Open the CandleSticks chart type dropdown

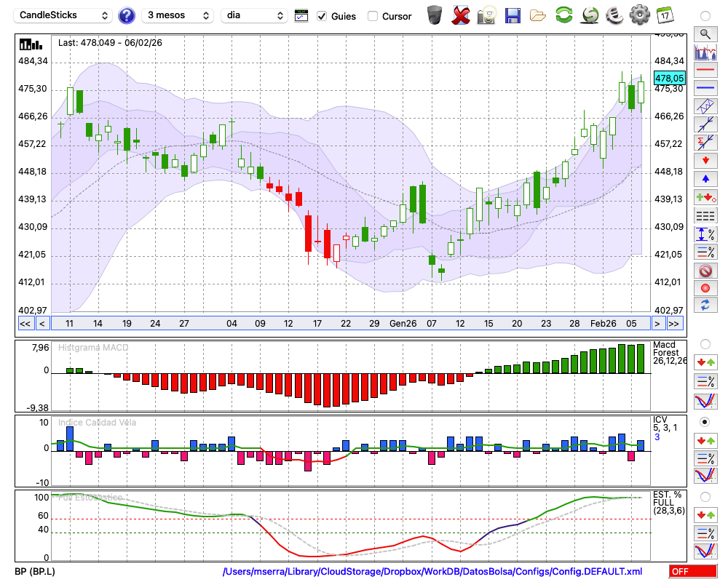click(63, 15)
